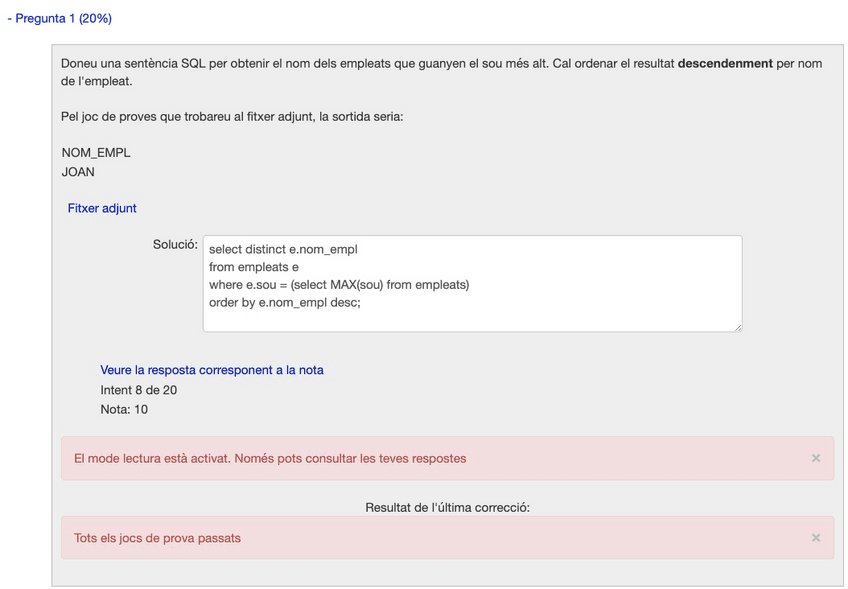The width and height of the screenshot is (848, 589).
Task: Click the order by line in the solution
Action: pyautogui.click(x=284, y=303)
